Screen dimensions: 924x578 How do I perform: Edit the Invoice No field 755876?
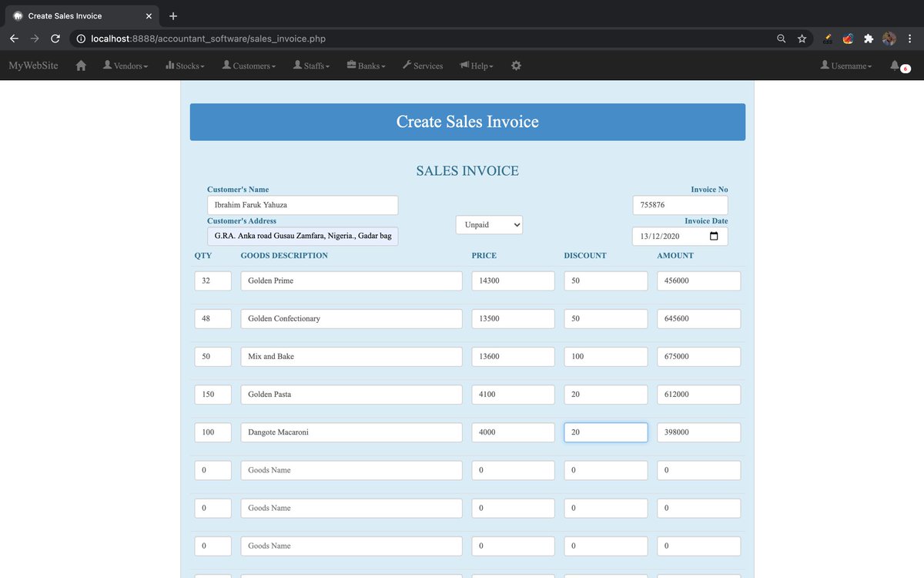pyautogui.click(x=680, y=205)
